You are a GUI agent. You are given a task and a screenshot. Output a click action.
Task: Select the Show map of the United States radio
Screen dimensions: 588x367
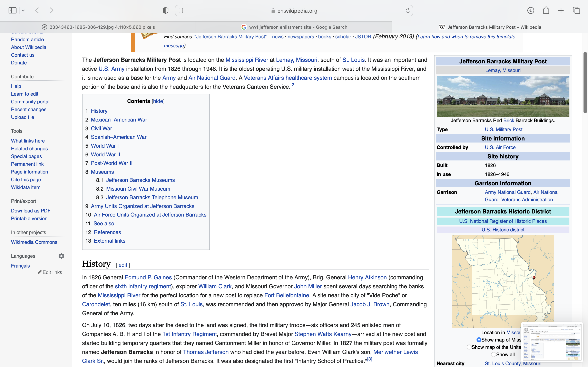coord(469,347)
